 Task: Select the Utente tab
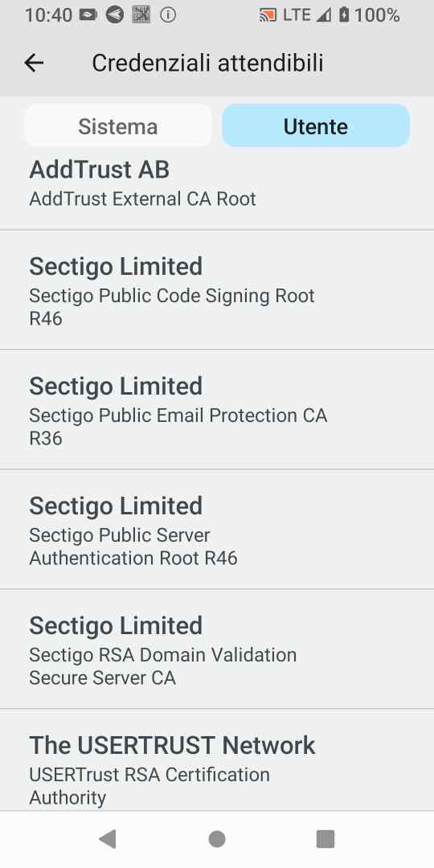pos(316,126)
